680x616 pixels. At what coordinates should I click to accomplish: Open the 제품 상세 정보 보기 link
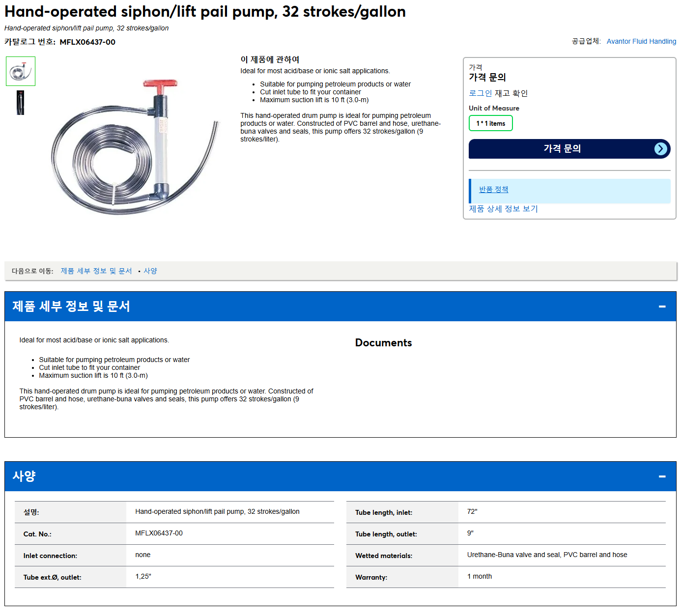[503, 209]
